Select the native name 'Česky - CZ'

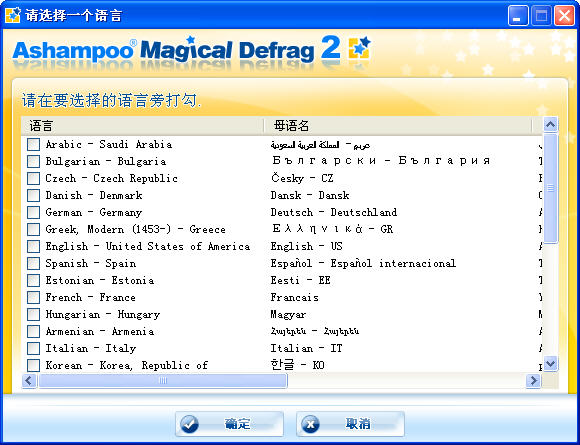pos(302,178)
